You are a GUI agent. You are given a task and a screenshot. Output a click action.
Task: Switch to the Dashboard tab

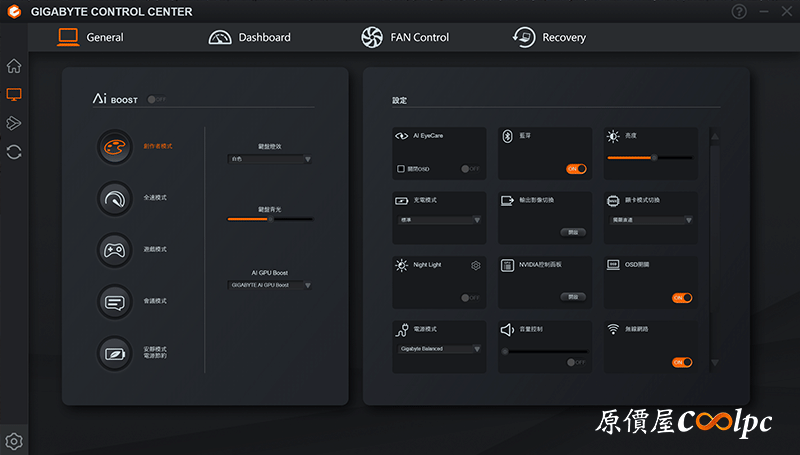249,37
